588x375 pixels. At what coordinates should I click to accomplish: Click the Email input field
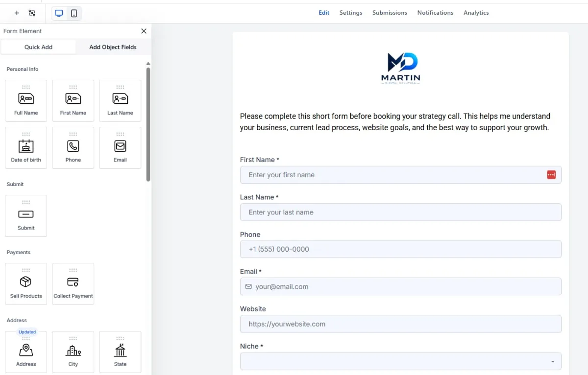coord(400,286)
